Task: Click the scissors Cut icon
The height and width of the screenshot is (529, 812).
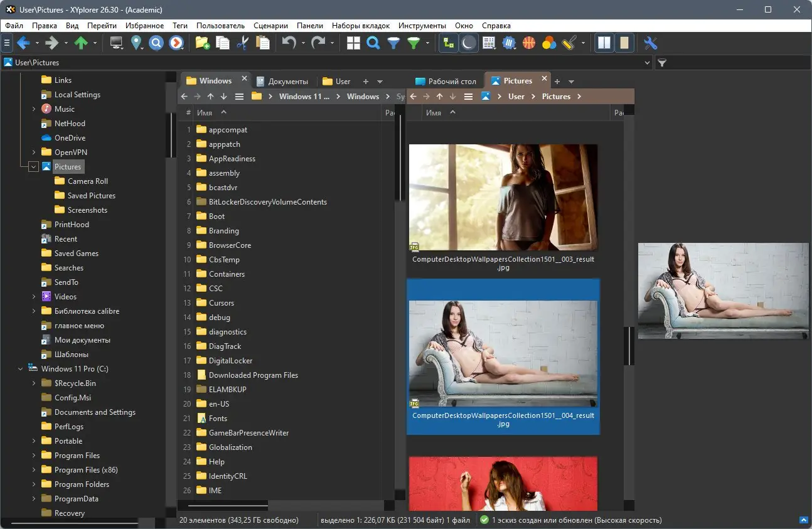Action: pos(243,43)
